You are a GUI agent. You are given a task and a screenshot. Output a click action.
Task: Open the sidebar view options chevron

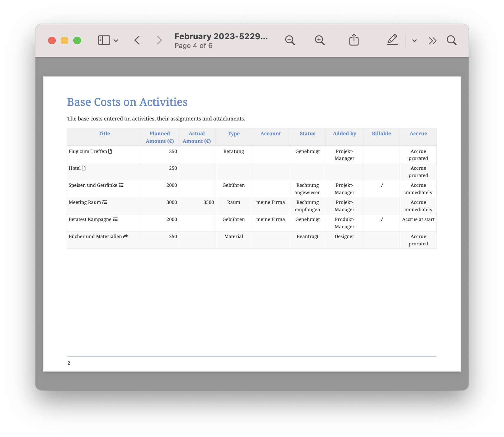click(116, 40)
